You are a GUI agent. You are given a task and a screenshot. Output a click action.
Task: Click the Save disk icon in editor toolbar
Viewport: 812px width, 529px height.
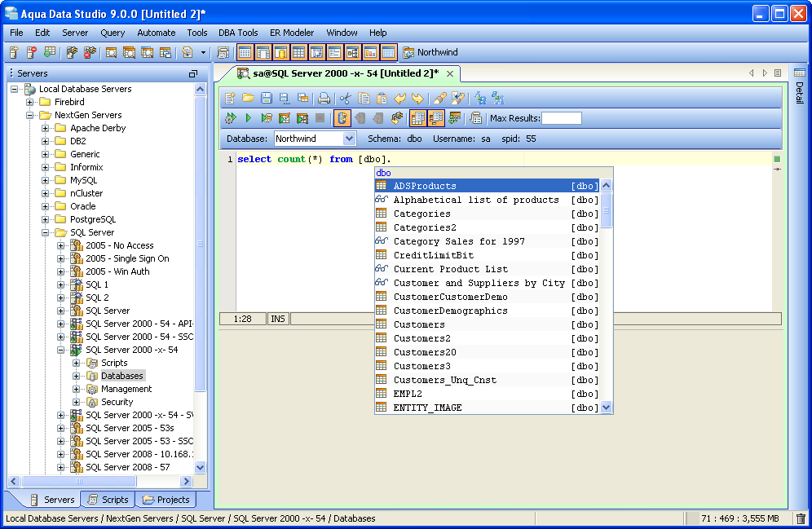(x=266, y=98)
